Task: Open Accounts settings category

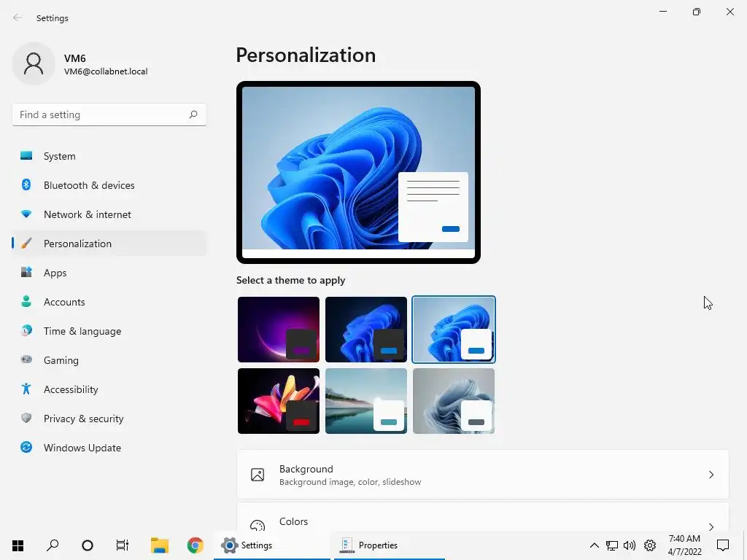Action: (109, 302)
